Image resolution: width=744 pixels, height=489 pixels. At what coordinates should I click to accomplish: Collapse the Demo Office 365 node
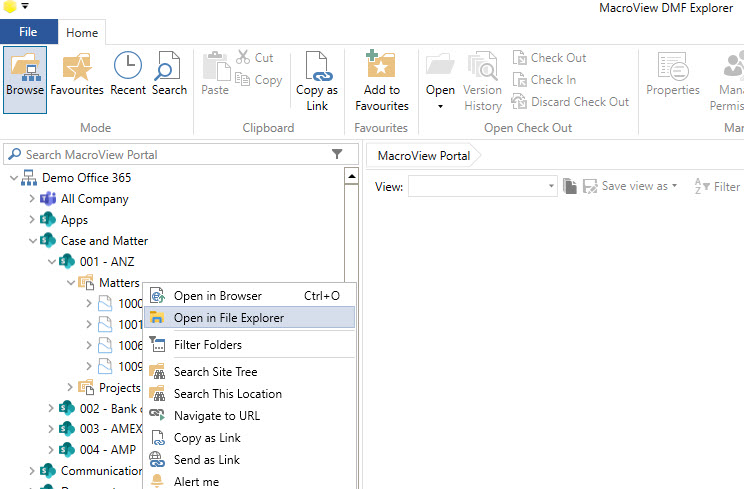point(14,178)
